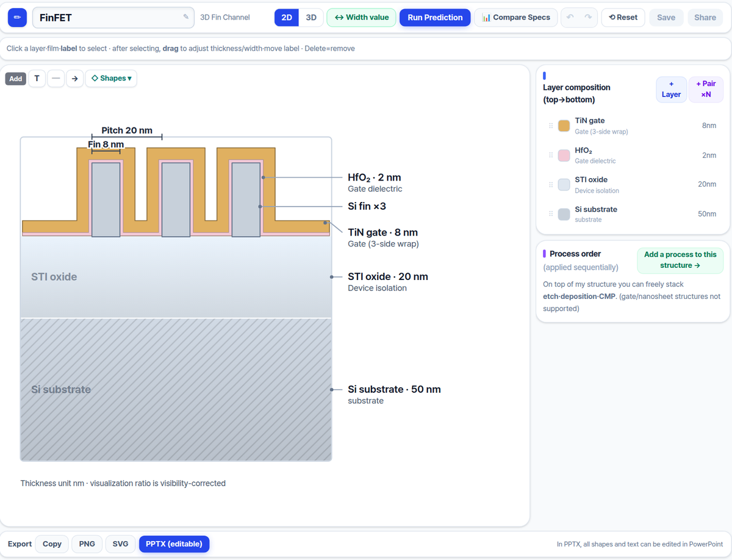The height and width of the screenshot is (560, 732).
Task: Open the TiN gate color swatch
Action: pos(564,126)
